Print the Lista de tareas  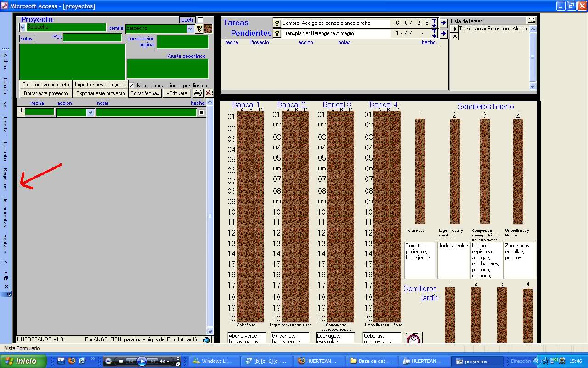pos(531,21)
